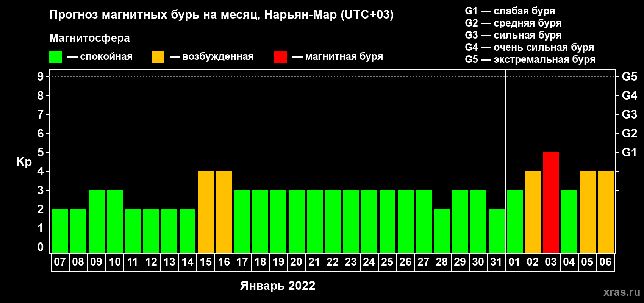Click the orange bar for January 16
The width and height of the screenshot is (644, 303).
(x=224, y=212)
